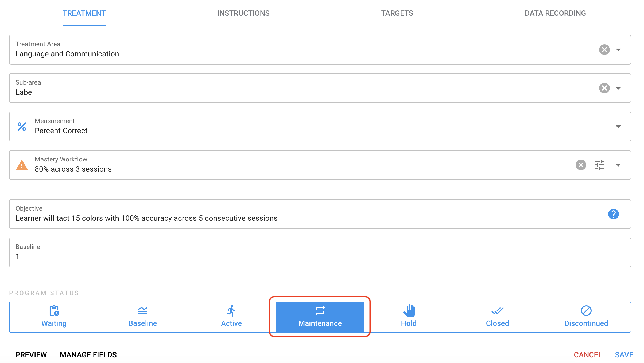
Task: Open Mastery Workflow tuning settings icon
Action: click(x=599, y=165)
